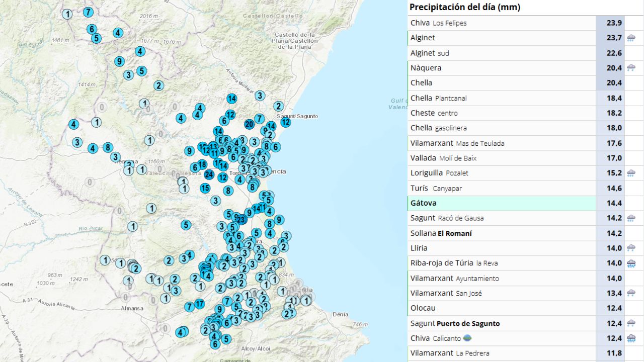Select the map marker labeled 23
This screenshot has width=644, height=362.
coord(241,219)
